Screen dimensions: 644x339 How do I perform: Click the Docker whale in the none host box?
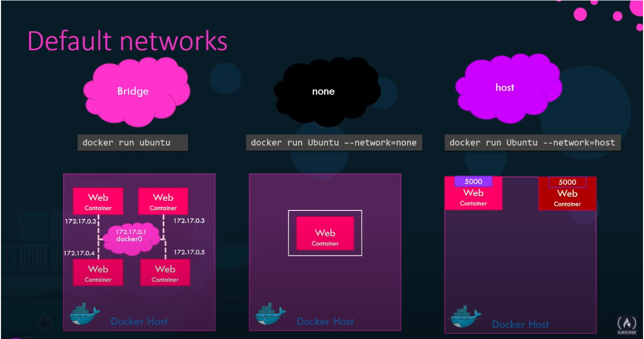click(270, 314)
